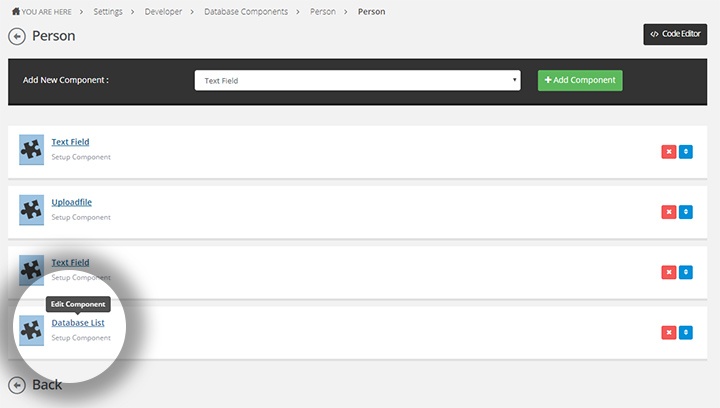Click the back arrow icon beside Person title

[17, 36]
